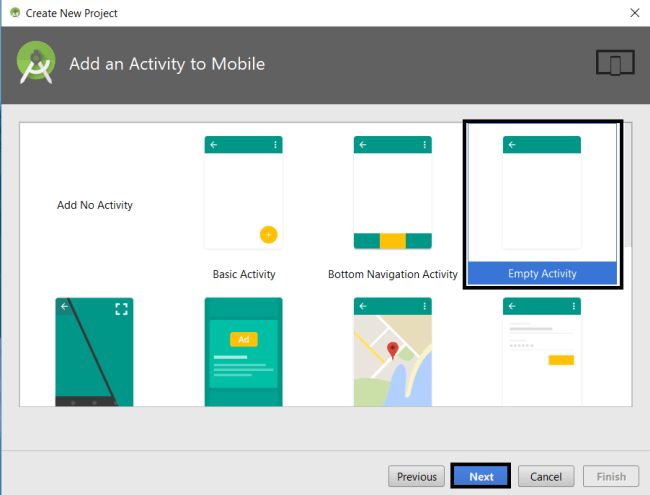The width and height of the screenshot is (650, 495).
Task: Click the Bottom Navigation Activity label
Action: [x=393, y=274]
